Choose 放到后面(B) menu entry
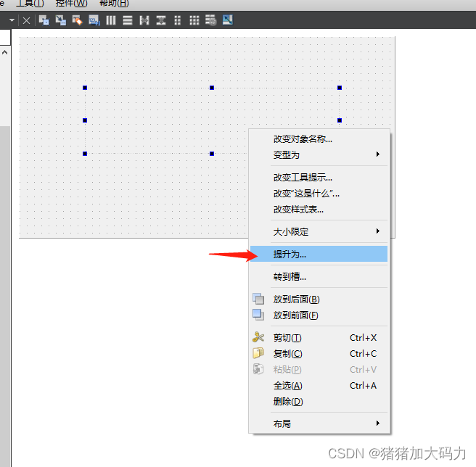 (x=319, y=299)
